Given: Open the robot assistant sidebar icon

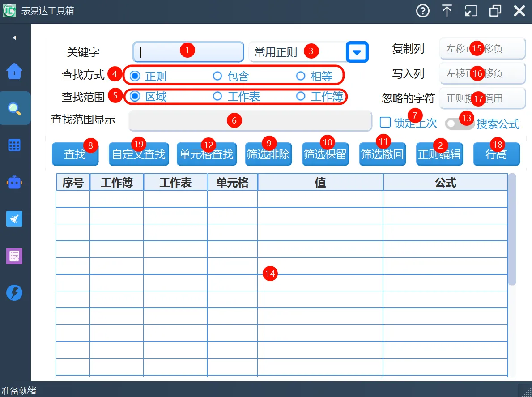Looking at the screenshot, I should coord(14,182).
